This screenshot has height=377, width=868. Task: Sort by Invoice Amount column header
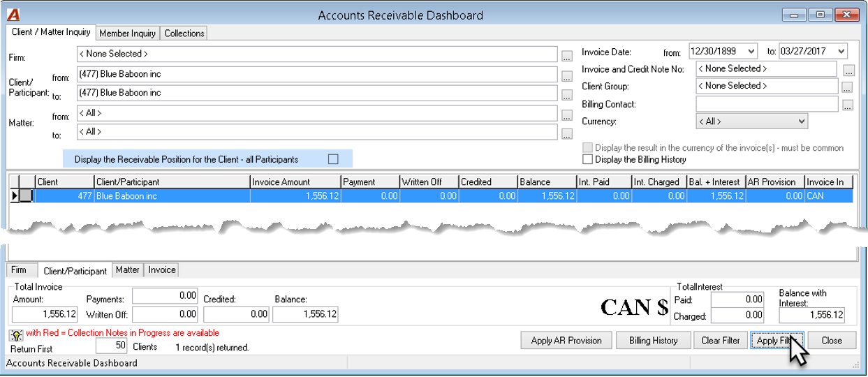(x=295, y=182)
